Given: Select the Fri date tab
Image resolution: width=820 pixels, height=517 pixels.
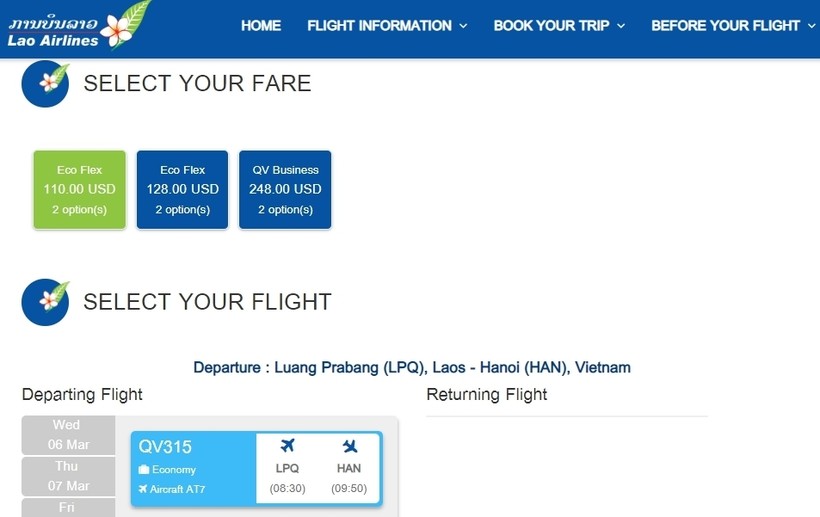Looking at the screenshot, I should click(67, 507).
